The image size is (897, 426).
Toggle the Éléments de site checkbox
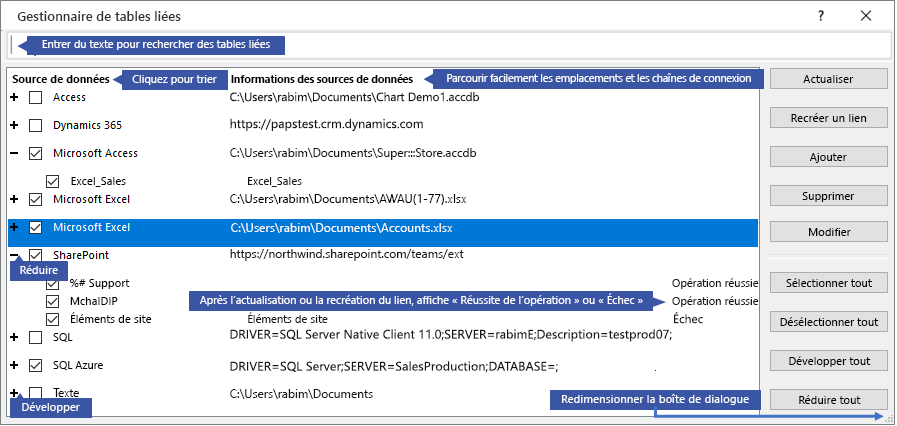click(x=53, y=319)
